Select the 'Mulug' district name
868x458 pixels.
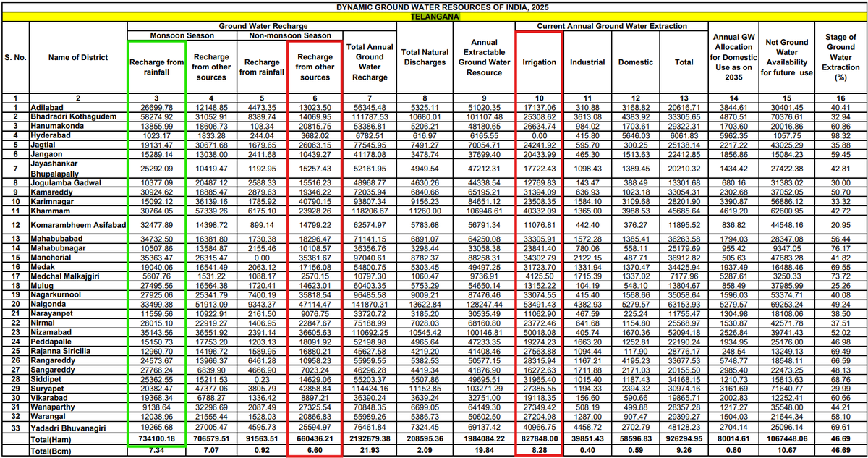43,286
